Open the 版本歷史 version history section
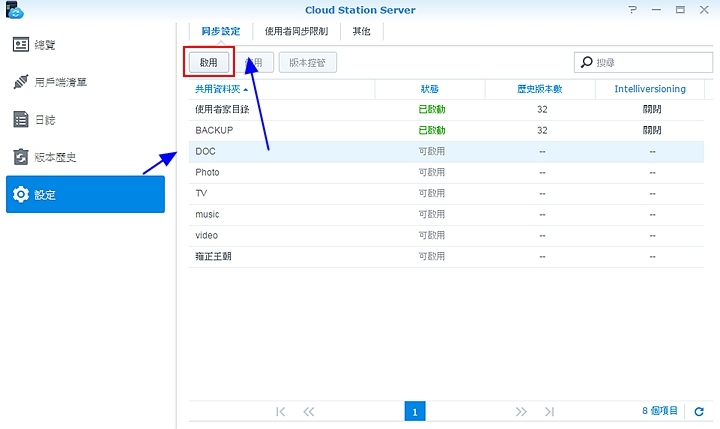 click(85, 158)
